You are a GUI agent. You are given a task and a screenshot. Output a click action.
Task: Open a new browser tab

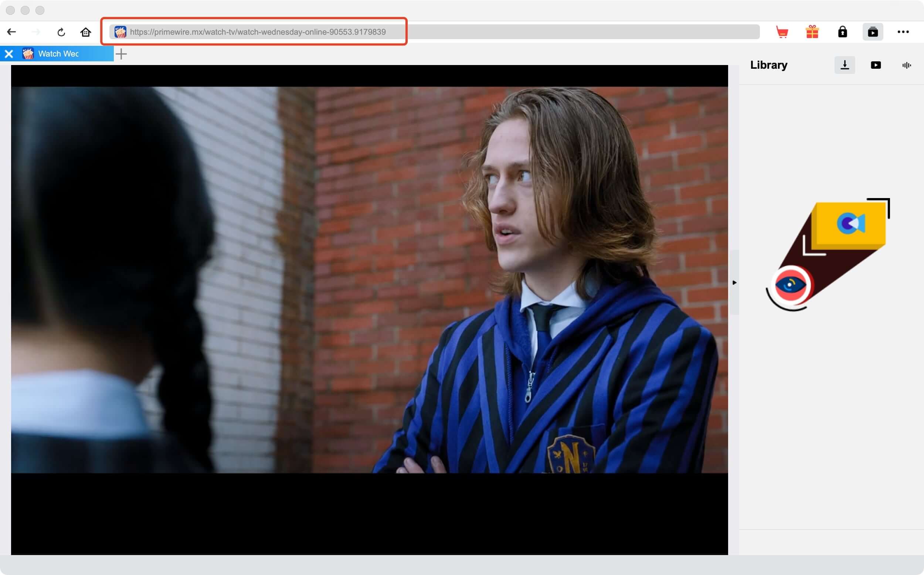(121, 54)
